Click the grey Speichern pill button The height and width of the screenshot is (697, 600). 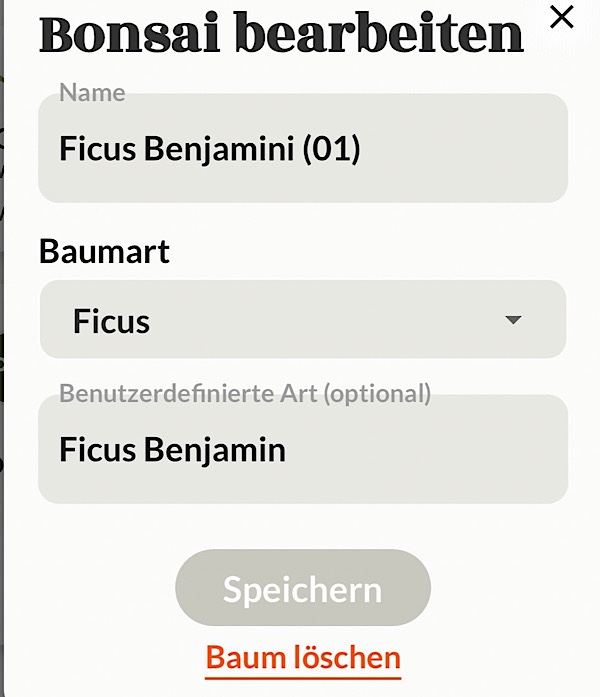pyautogui.click(x=303, y=588)
